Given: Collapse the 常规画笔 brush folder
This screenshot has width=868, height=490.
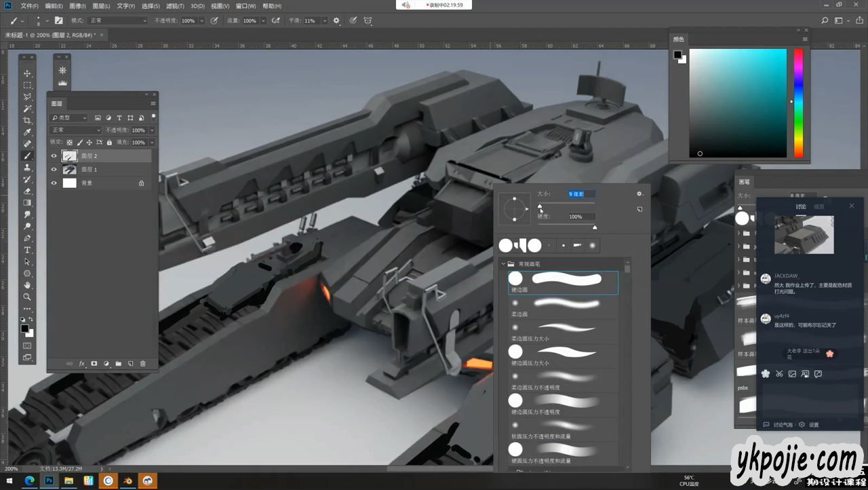Looking at the screenshot, I should (503, 263).
